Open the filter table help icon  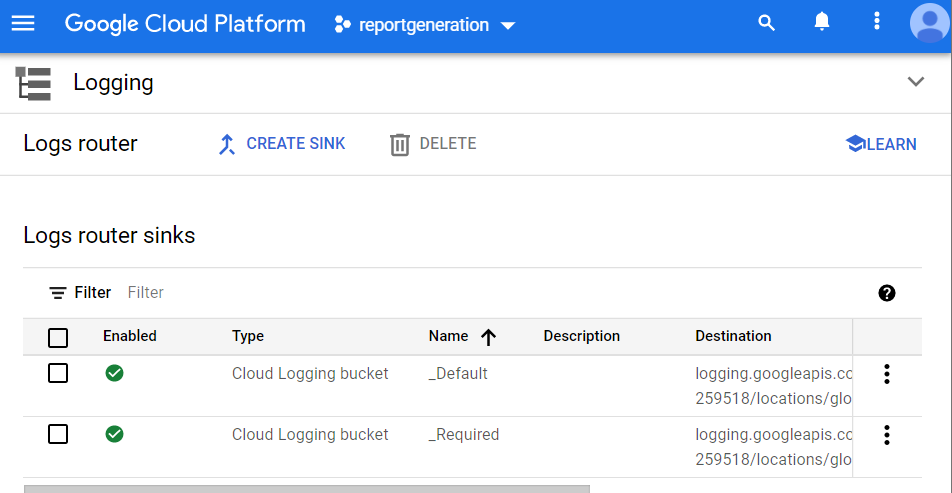tap(886, 293)
